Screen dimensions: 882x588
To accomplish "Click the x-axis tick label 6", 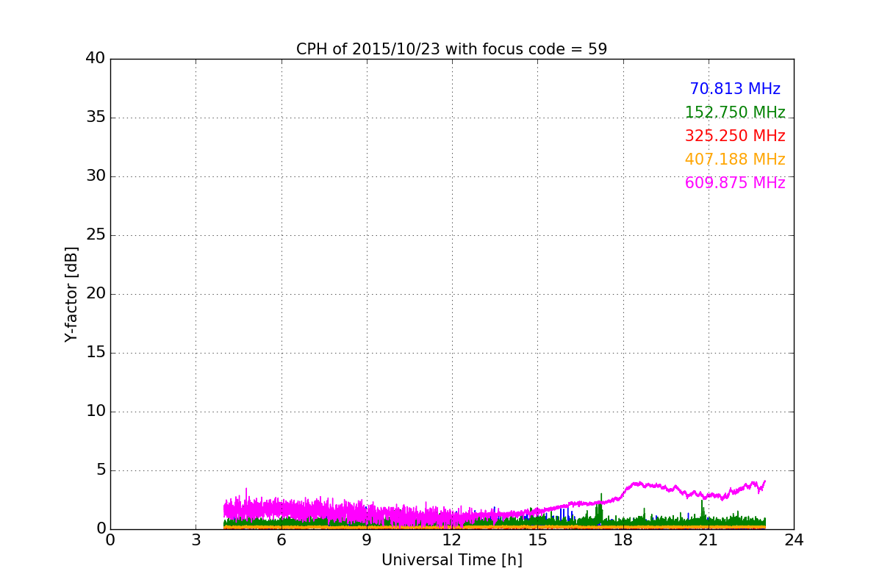I will [x=281, y=540].
